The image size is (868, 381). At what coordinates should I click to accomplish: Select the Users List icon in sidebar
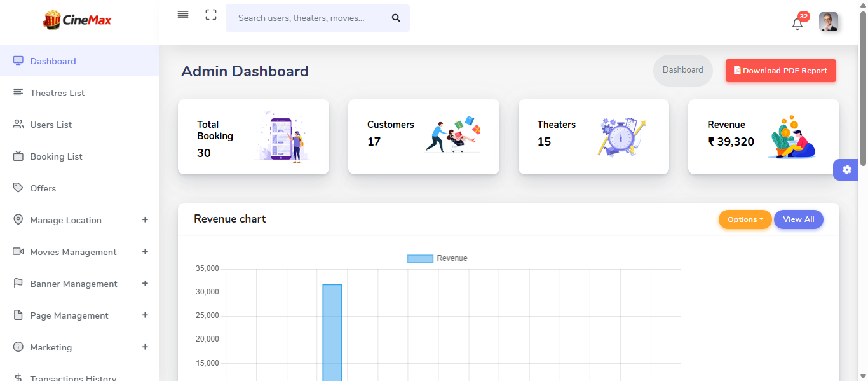tap(18, 125)
